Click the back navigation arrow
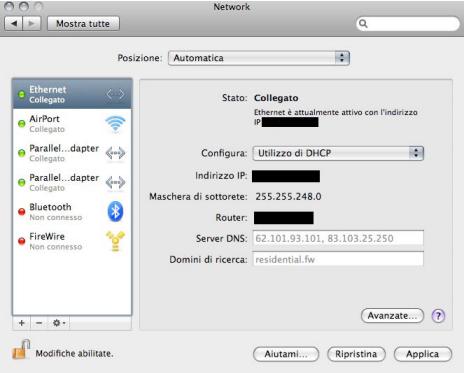The height and width of the screenshot is (373, 464). (x=14, y=24)
